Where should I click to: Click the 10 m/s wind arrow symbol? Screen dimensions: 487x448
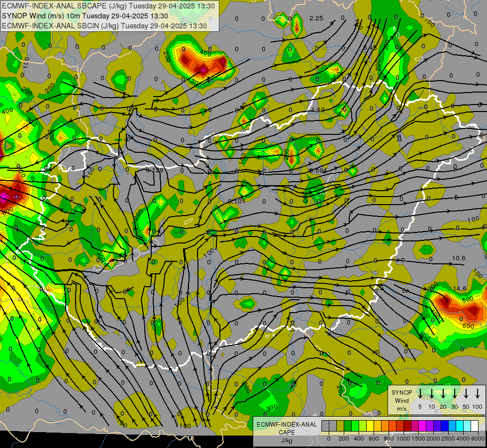(431, 394)
